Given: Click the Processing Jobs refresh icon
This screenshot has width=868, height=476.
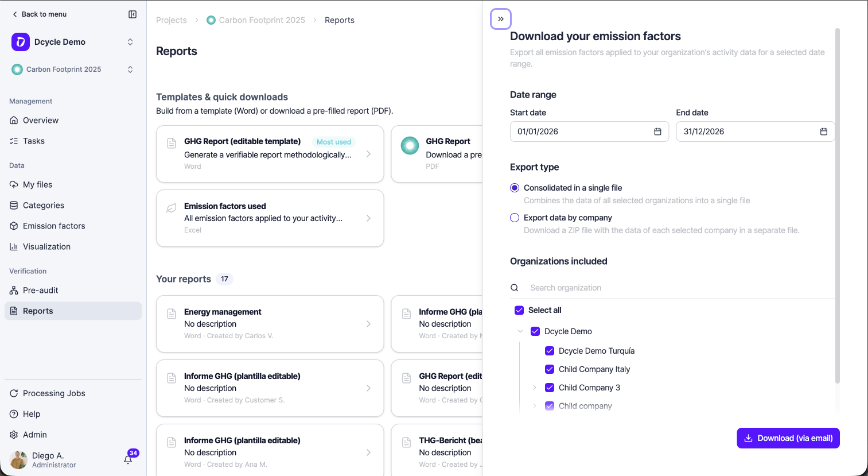Looking at the screenshot, I should click(x=14, y=394).
